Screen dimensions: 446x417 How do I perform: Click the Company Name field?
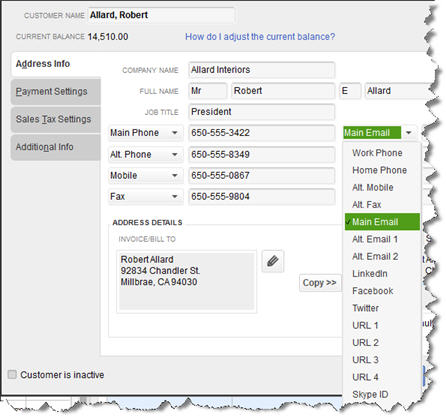click(x=261, y=70)
